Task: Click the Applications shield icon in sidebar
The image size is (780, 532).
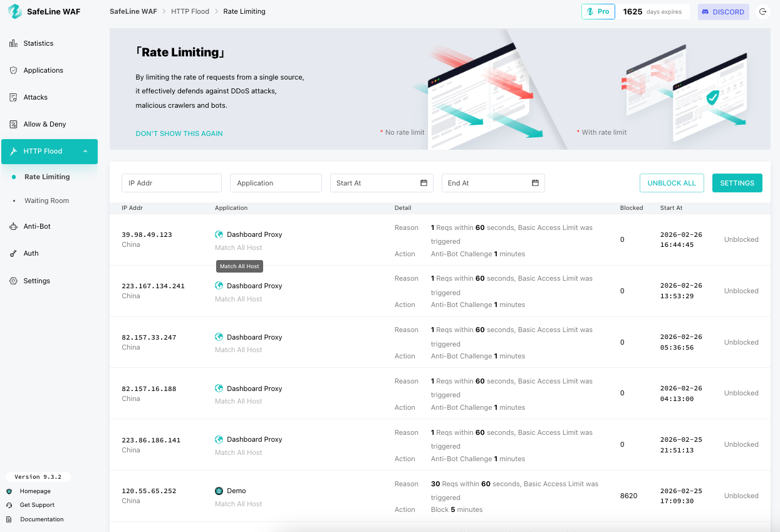Action: (13, 70)
